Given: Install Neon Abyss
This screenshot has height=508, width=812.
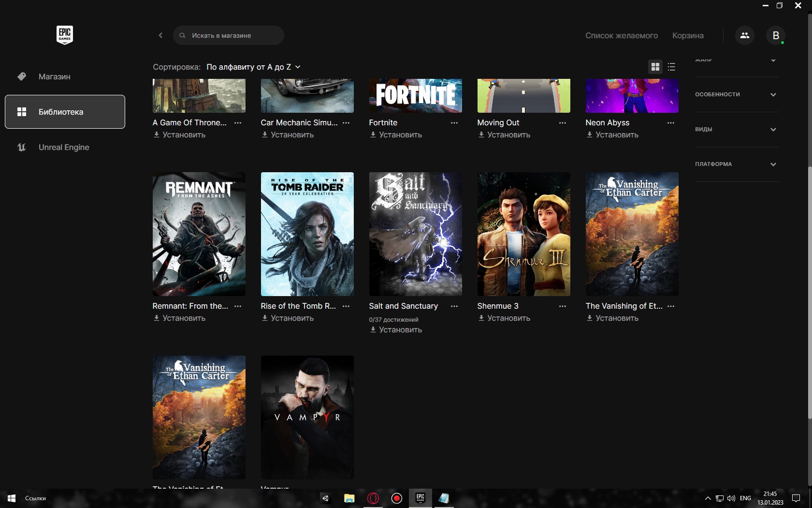Looking at the screenshot, I should [612, 135].
